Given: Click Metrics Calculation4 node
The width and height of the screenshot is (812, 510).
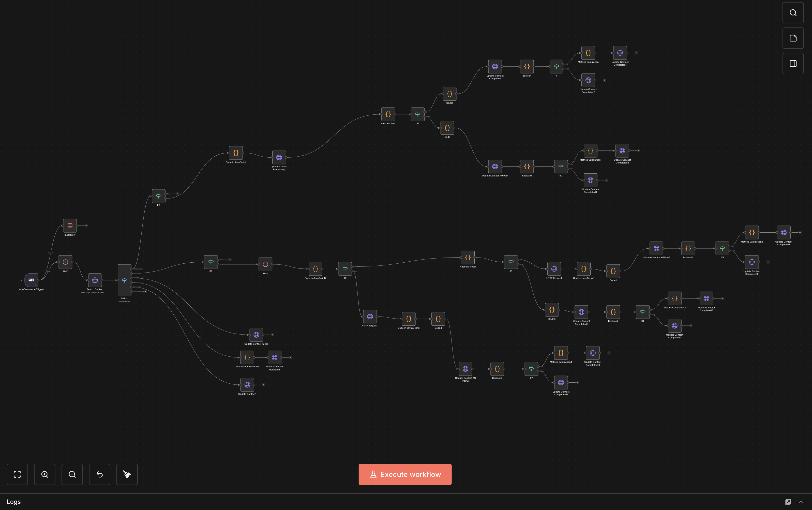Looking at the screenshot, I should tap(561, 353).
